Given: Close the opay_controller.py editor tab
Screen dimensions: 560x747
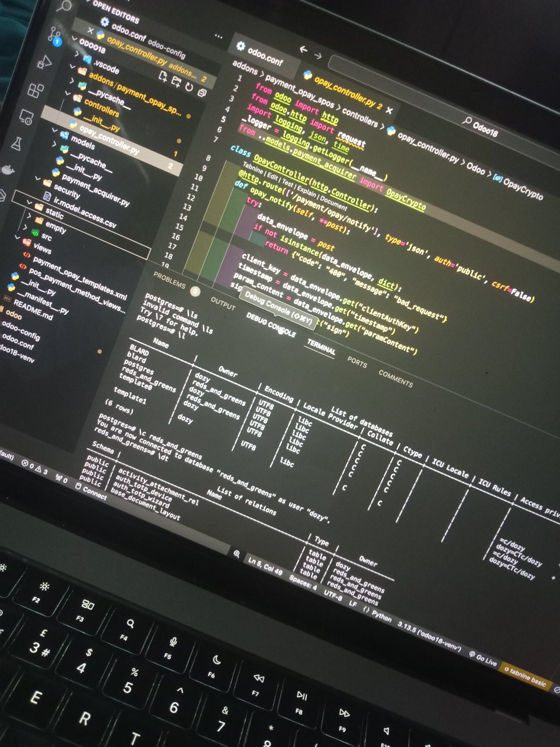Looking at the screenshot, I should tap(389, 111).
